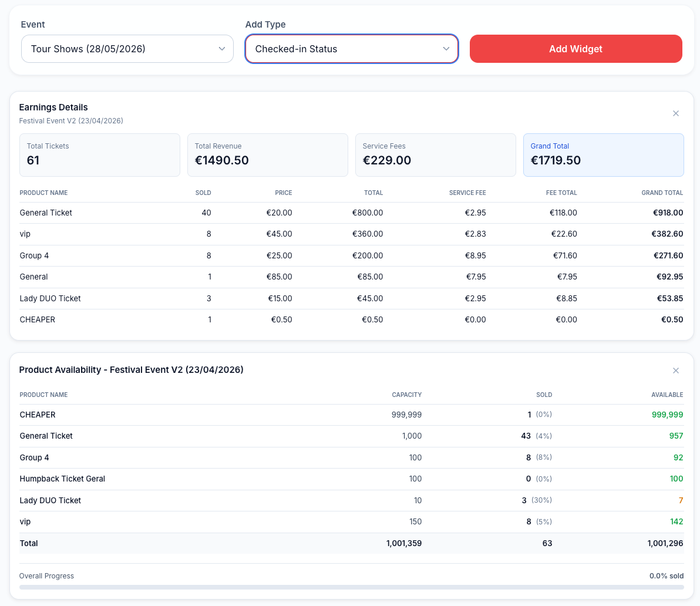The width and height of the screenshot is (700, 606).
Task: Click the AVAILABLE column header
Action: click(667, 395)
